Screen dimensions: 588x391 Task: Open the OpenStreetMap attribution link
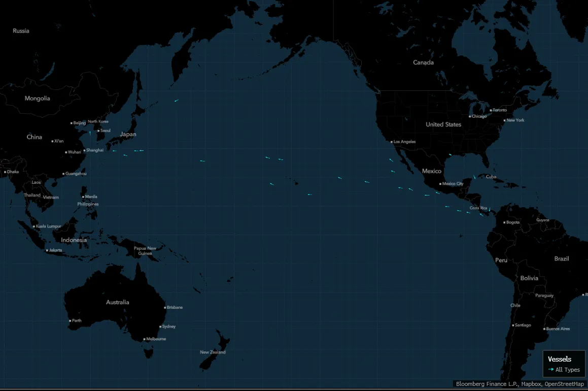coord(564,384)
